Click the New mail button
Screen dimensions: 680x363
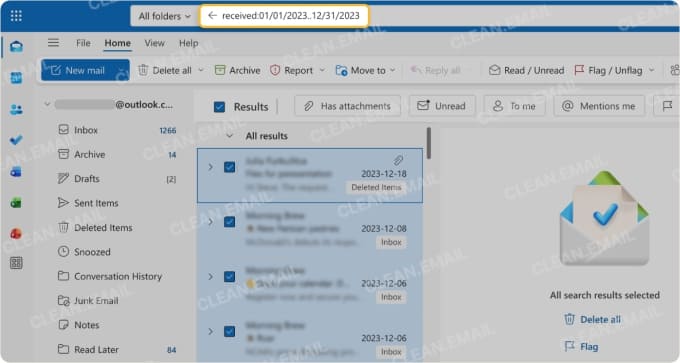click(x=78, y=70)
